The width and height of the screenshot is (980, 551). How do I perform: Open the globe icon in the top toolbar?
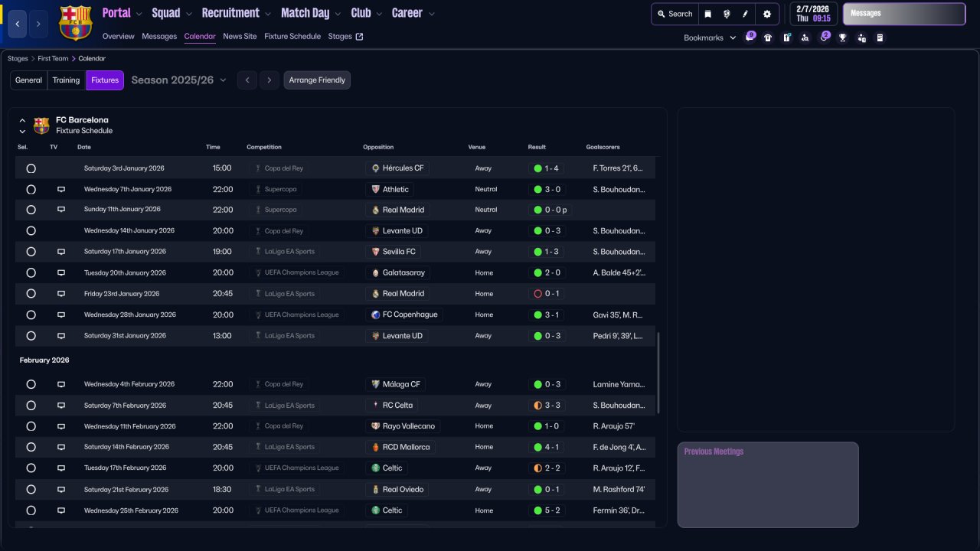tap(727, 14)
